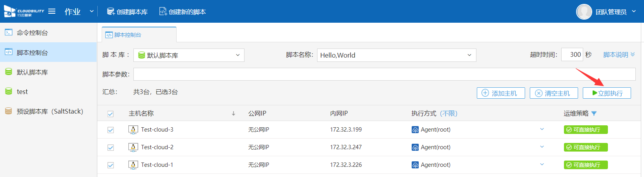Viewport: 644px width, 177px height.
Task: Click the create script library icon
Action: [x=111, y=12]
